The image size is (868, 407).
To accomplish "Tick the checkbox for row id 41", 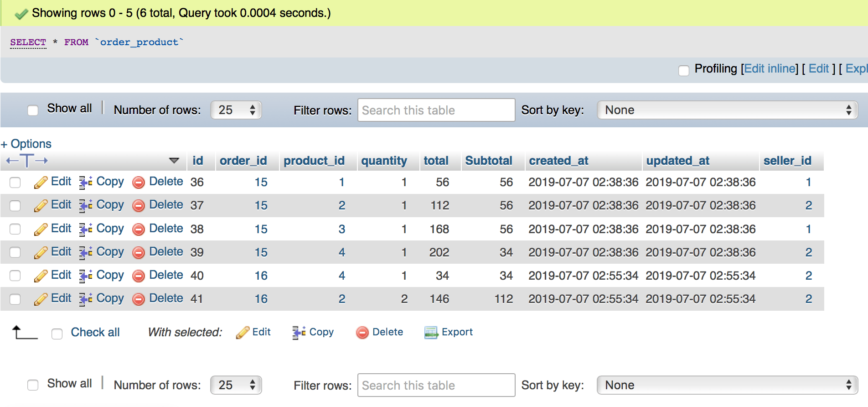I will pyautogui.click(x=15, y=299).
